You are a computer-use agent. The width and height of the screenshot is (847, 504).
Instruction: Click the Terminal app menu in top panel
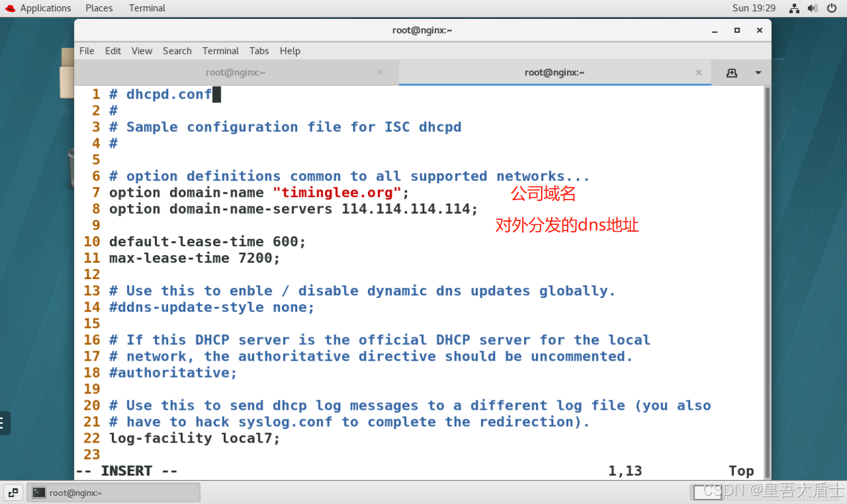[x=147, y=8]
